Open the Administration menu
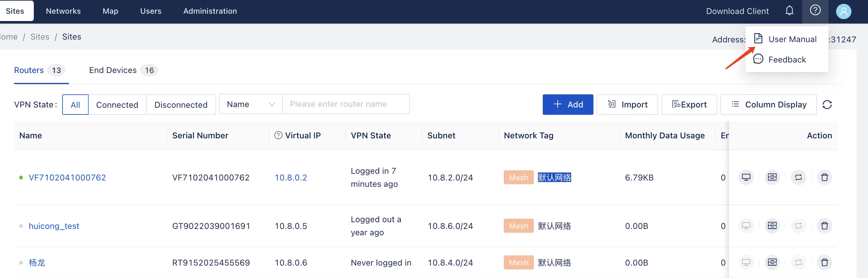This screenshot has width=868, height=278. coord(210,11)
